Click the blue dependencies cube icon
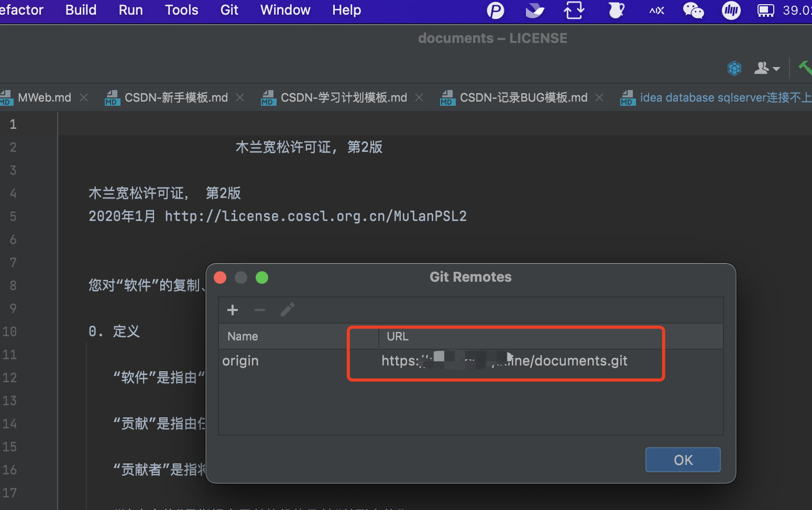Screen dimensions: 812x510 [x=734, y=68]
